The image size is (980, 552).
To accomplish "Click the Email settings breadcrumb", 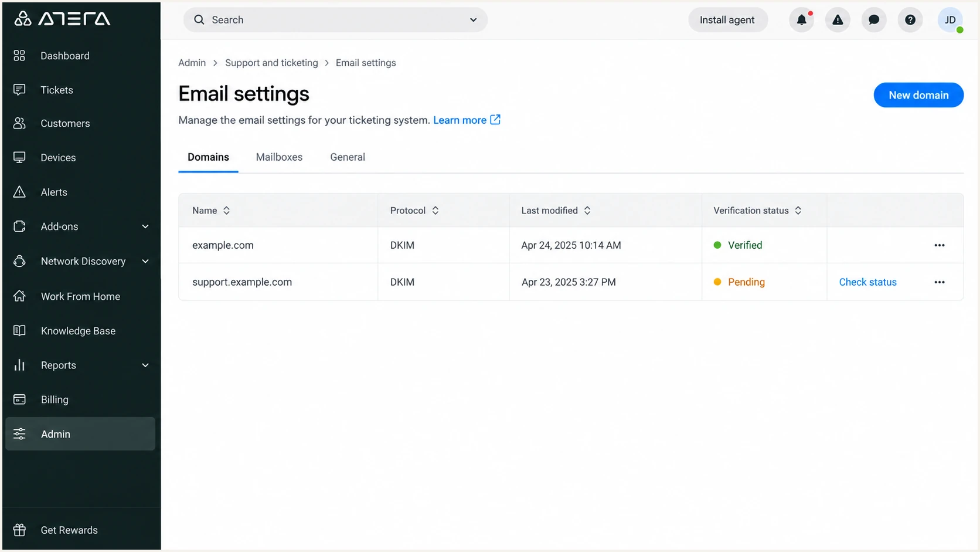I will 366,63.
